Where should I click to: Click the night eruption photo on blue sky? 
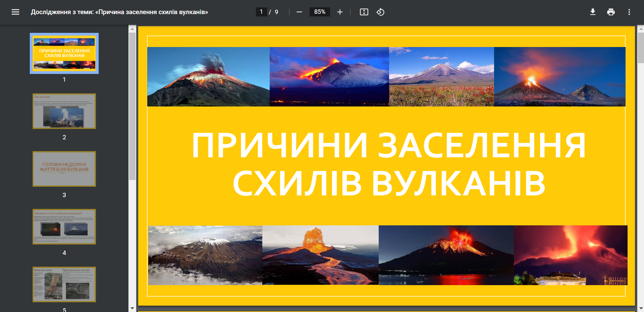tap(560, 77)
